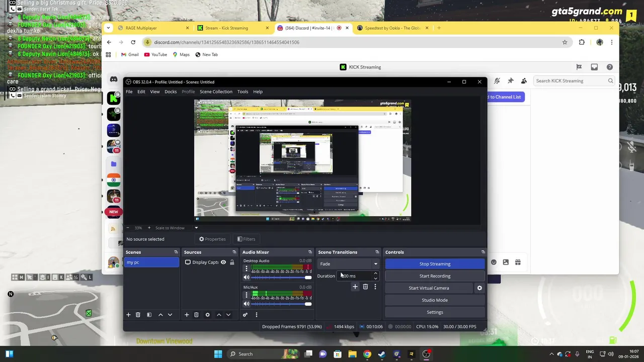The image size is (644, 362).
Task: Toggle Display Capture visibility eye
Action: click(x=223, y=262)
